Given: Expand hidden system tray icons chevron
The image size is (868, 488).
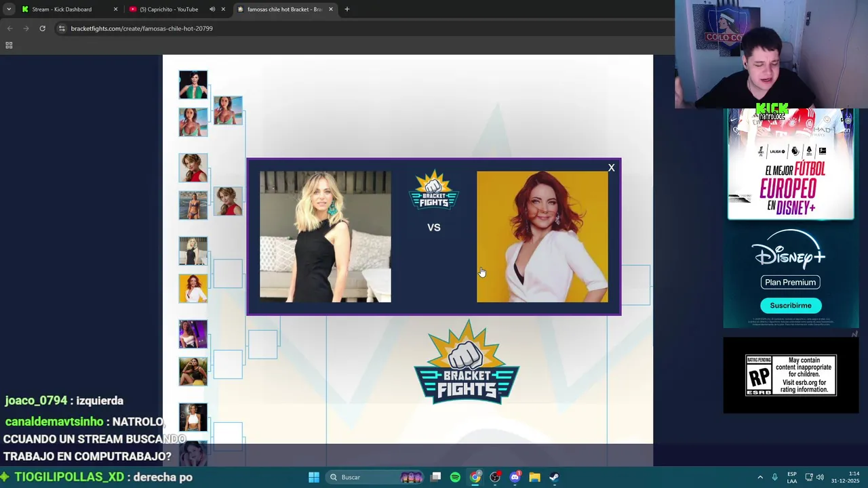Looking at the screenshot, I should point(760,477).
